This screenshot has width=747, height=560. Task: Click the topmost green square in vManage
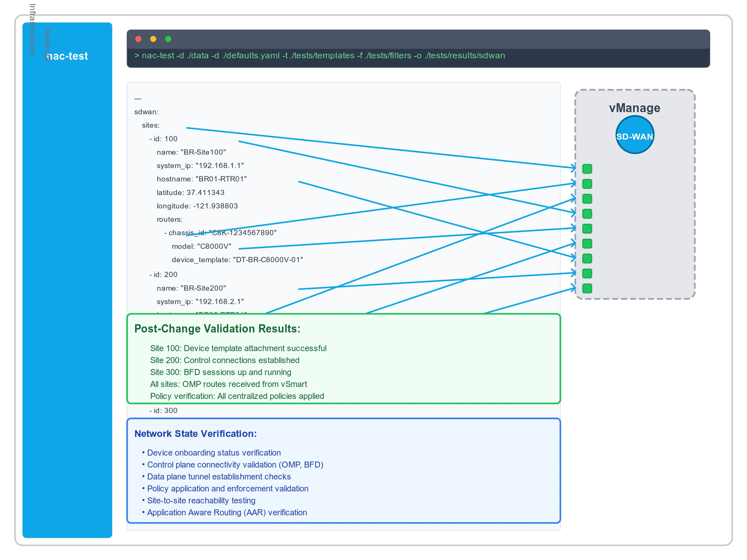click(587, 169)
